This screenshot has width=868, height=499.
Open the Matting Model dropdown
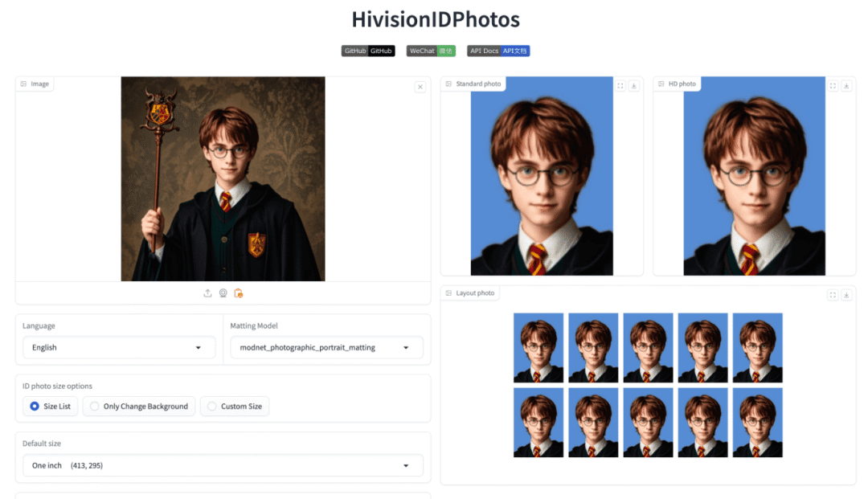point(326,347)
